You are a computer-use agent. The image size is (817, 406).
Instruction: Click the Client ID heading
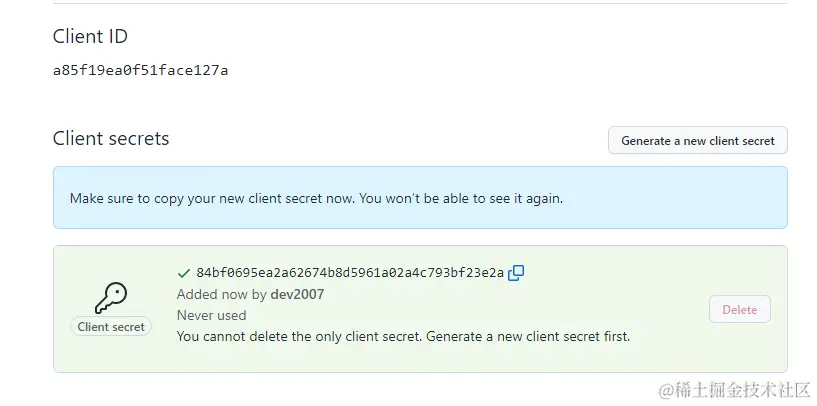(90, 36)
